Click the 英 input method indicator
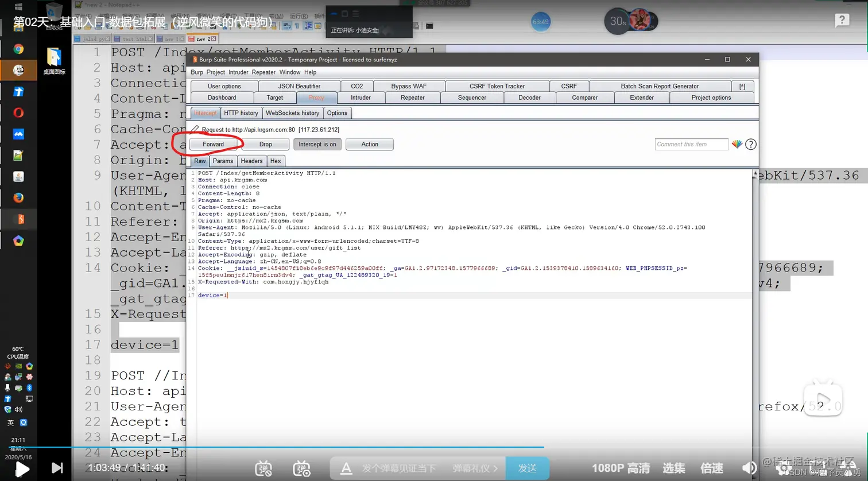The height and width of the screenshot is (481, 868). coord(10,422)
